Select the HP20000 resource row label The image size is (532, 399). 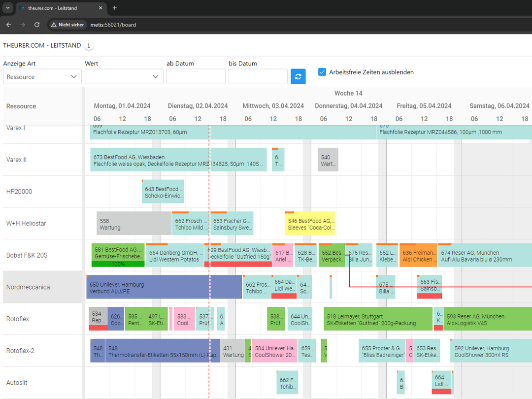coord(19,192)
